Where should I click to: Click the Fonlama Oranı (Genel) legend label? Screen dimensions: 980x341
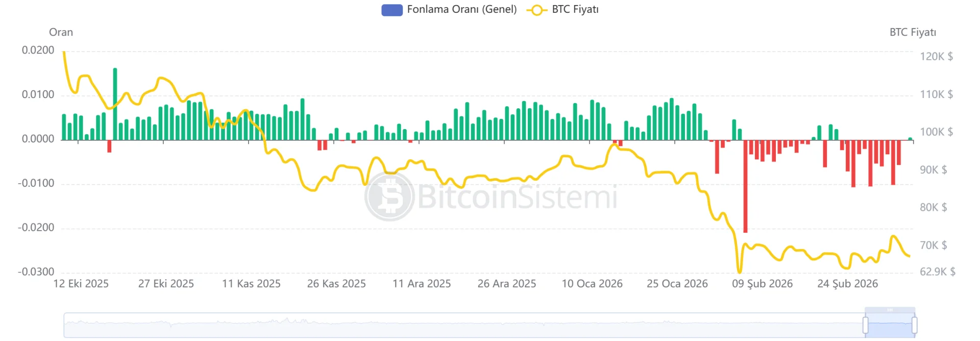[x=461, y=10]
